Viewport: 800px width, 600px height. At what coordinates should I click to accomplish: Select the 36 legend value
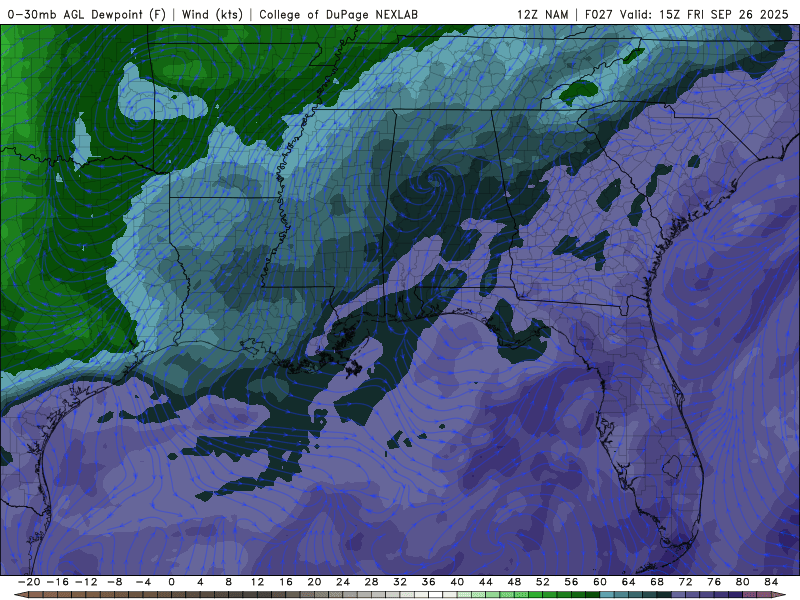point(429,582)
